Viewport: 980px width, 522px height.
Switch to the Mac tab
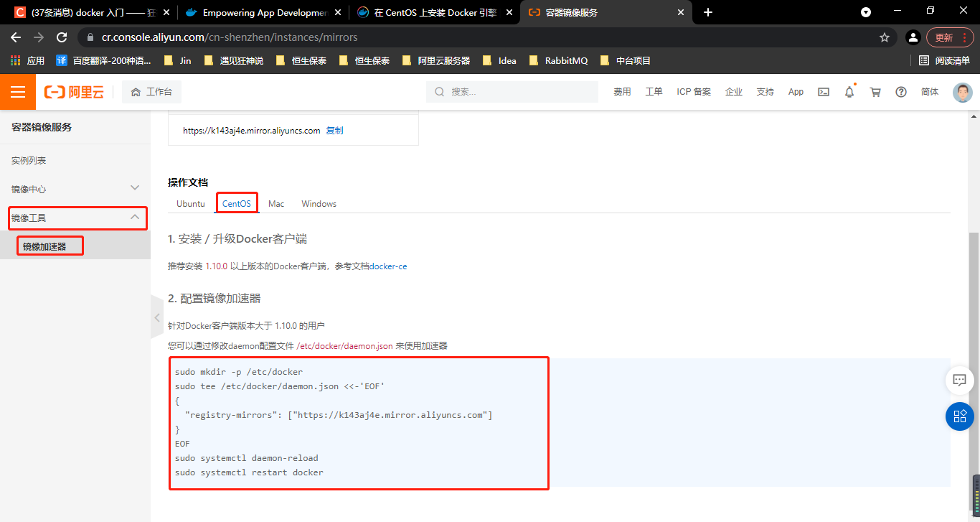click(x=276, y=204)
